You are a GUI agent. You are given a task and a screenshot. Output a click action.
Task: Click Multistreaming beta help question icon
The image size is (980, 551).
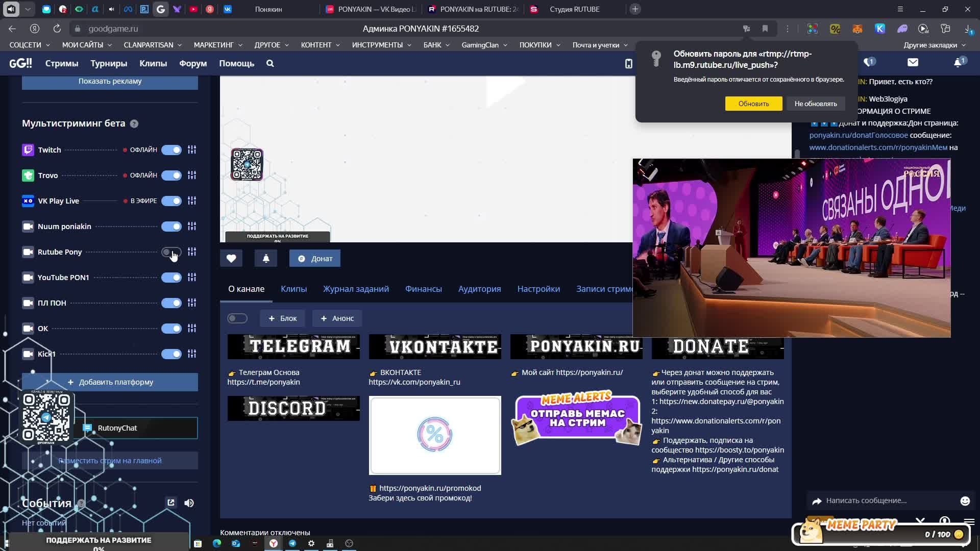(x=134, y=124)
